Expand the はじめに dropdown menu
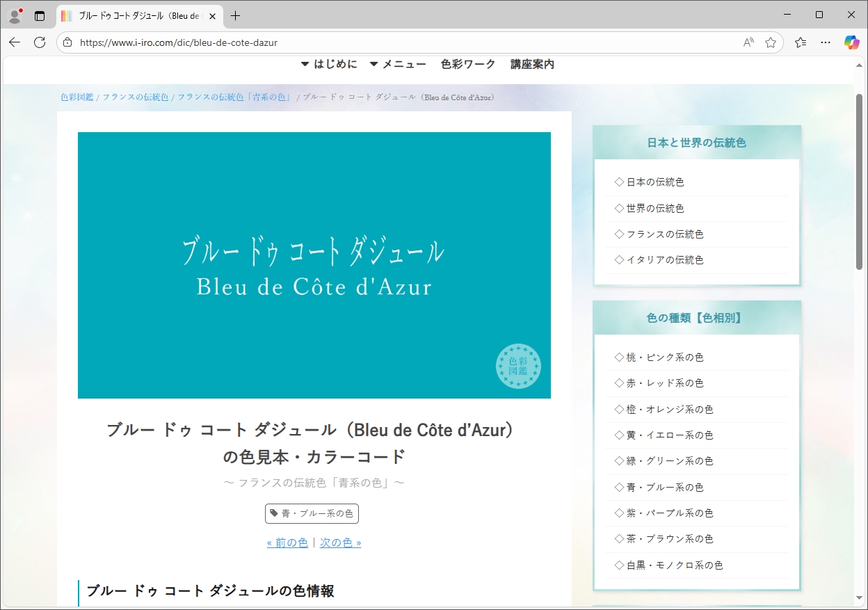 click(329, 64)
